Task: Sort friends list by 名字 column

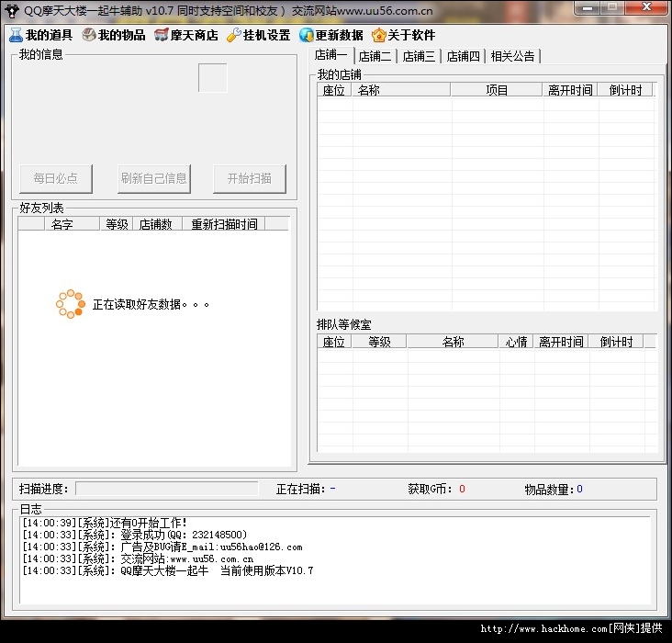Action: pos(72,224)
